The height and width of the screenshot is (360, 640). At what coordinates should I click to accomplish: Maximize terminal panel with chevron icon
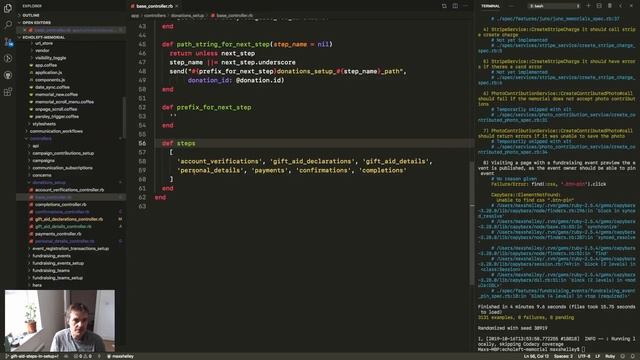pyautogui.click(x=620, y=6)
